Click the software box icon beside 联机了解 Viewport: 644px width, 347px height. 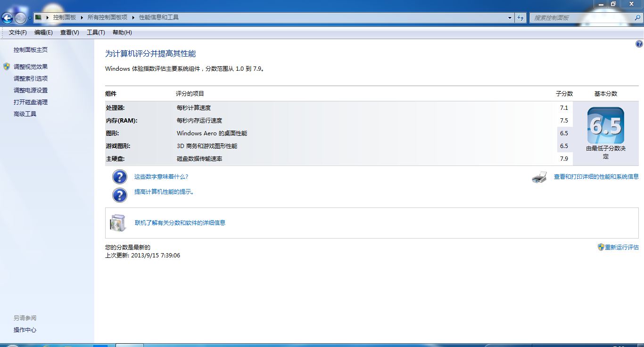pyautogui.click(x=118, y=223)
